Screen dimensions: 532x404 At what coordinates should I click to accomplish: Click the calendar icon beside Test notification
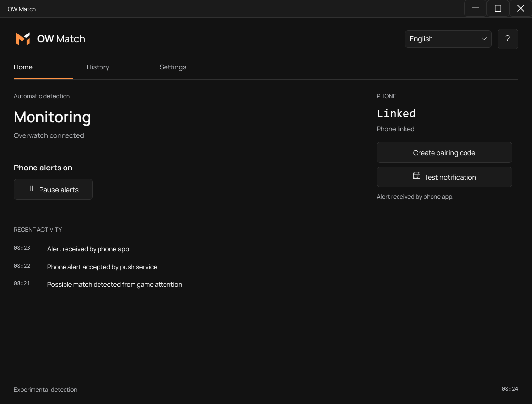point(416,176)
